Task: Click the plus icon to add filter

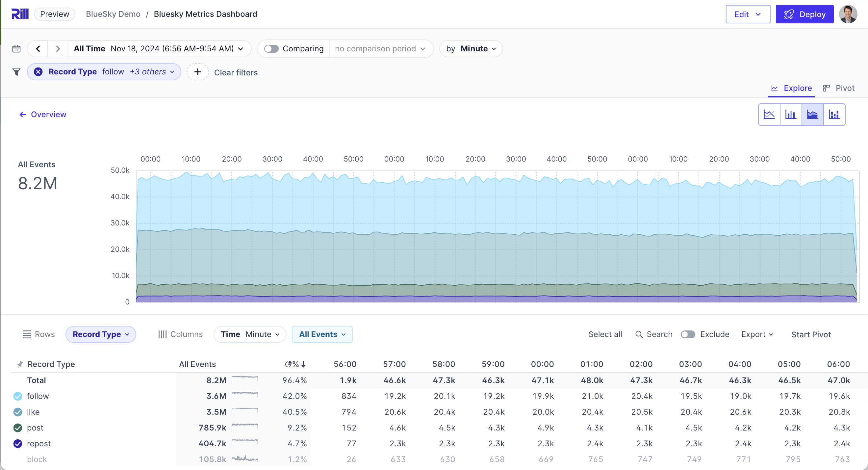Action: click(x=198, y=72)
